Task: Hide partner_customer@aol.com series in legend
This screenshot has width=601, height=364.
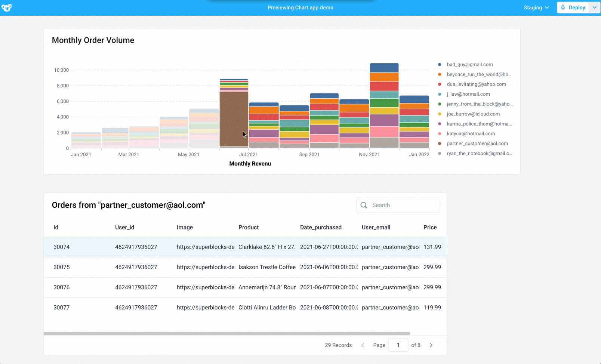Action: click(x=477, y=144)
